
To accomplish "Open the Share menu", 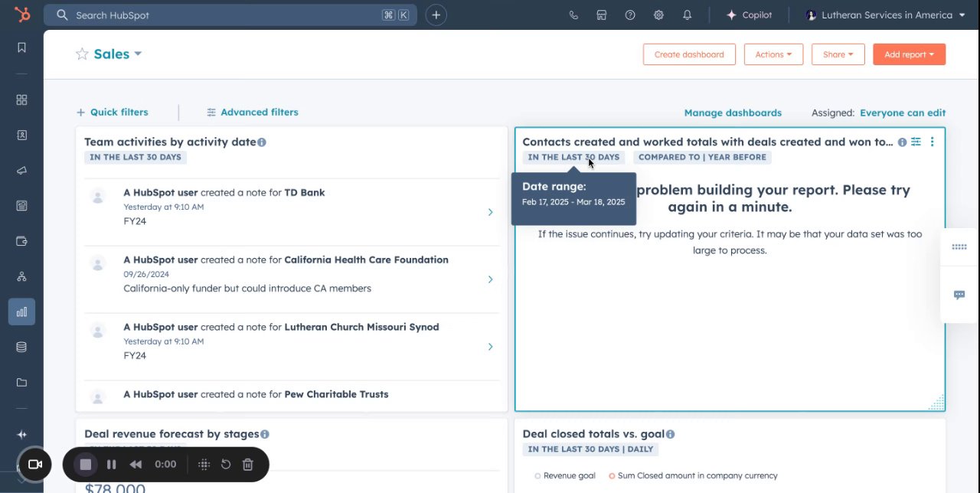I will pyautogui.click(x=838, y=54).
